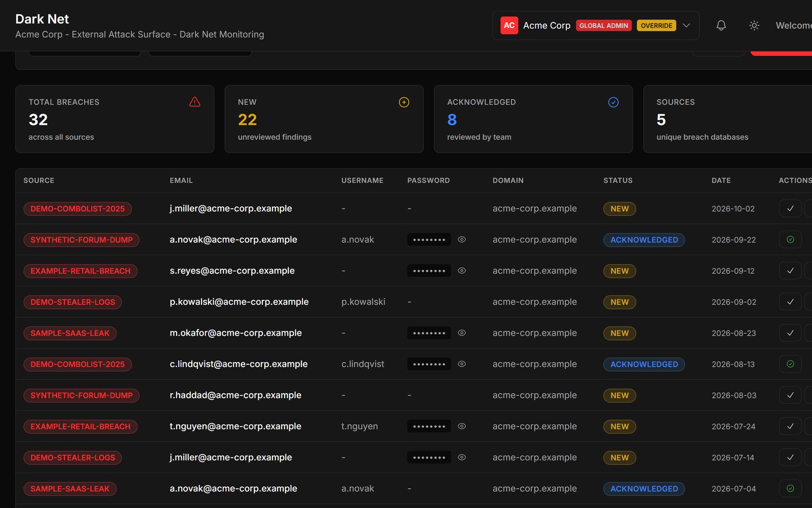Acknowledge the j.miller 2026-07-14 finding
The width and height of the screenshot is (812, 508).
click(x=790, y=457)
